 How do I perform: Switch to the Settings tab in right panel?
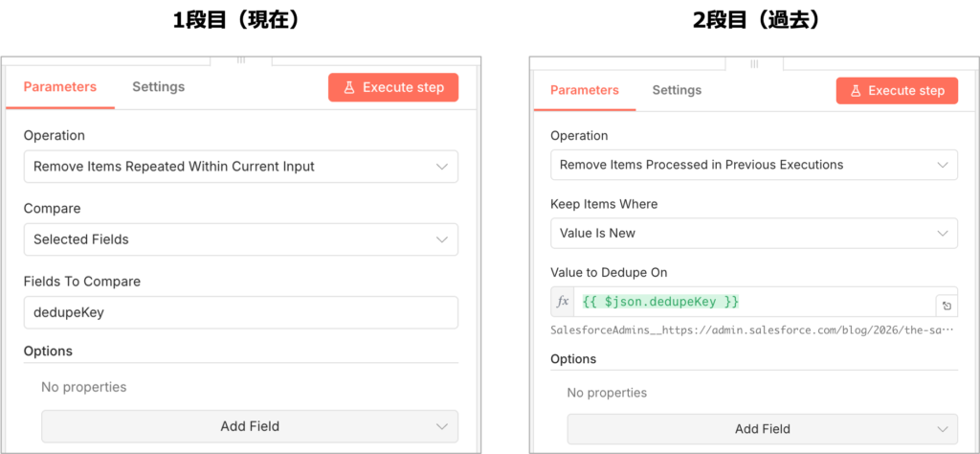pyautogui.click(x=677, y=90)
